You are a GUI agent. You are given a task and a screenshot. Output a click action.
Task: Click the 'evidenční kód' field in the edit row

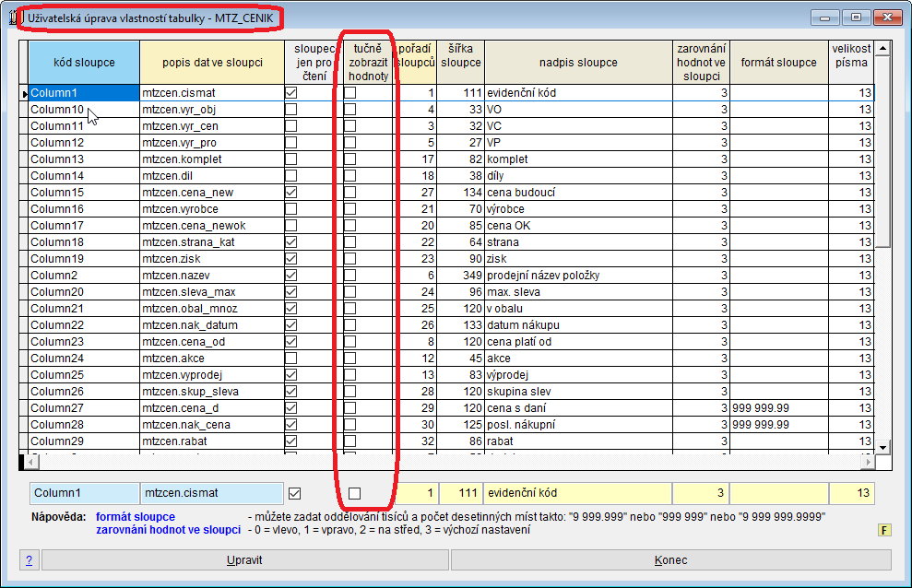(577, 493)
